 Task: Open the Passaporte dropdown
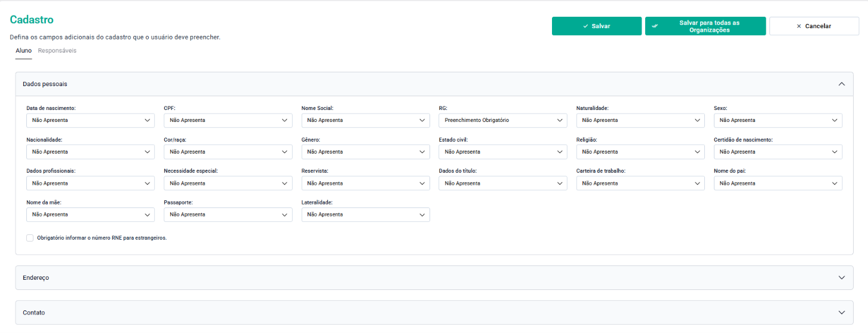[x=228, y=215]
